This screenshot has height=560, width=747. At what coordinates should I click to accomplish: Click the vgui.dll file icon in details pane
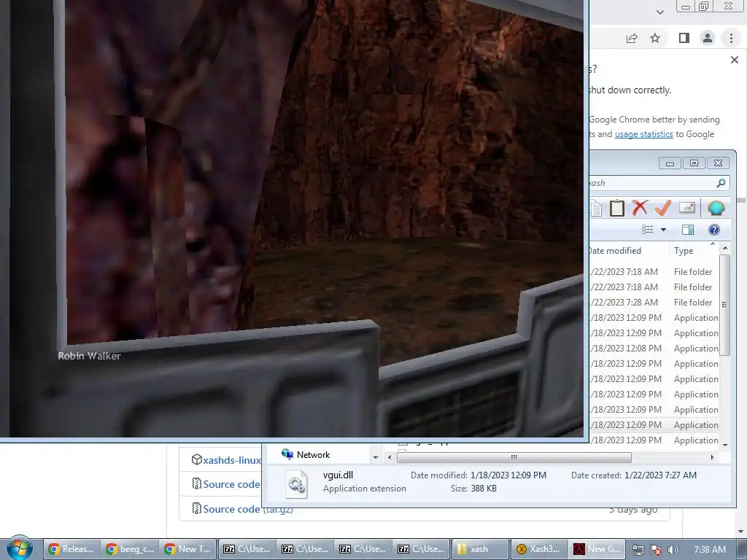(x=296, y=484)
